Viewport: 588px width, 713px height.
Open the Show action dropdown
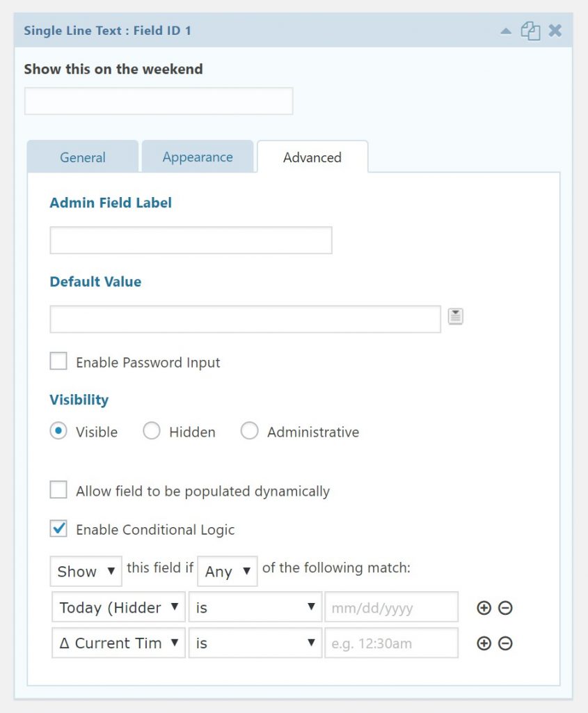[x=85, y=571]
